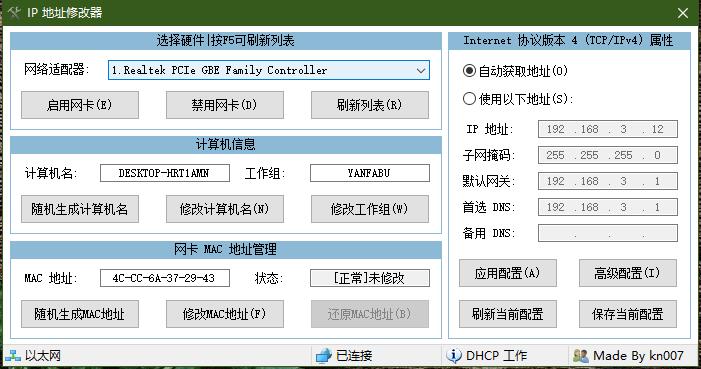Viewport: 701px width, 369px height.
Task: Click 应用配置(A) button
Action: click(508, 273)
